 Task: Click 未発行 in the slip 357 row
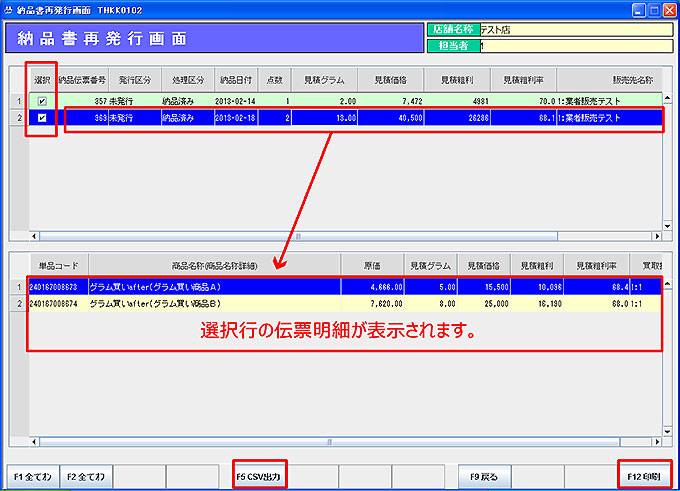[x=135, y=101]
